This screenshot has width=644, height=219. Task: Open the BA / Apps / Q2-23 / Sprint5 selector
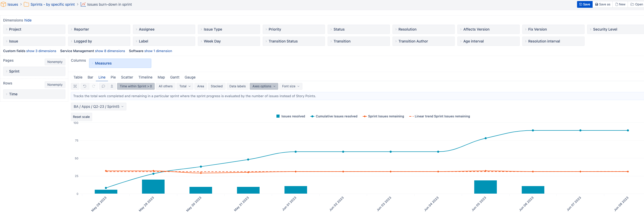[x=98, y=107]
